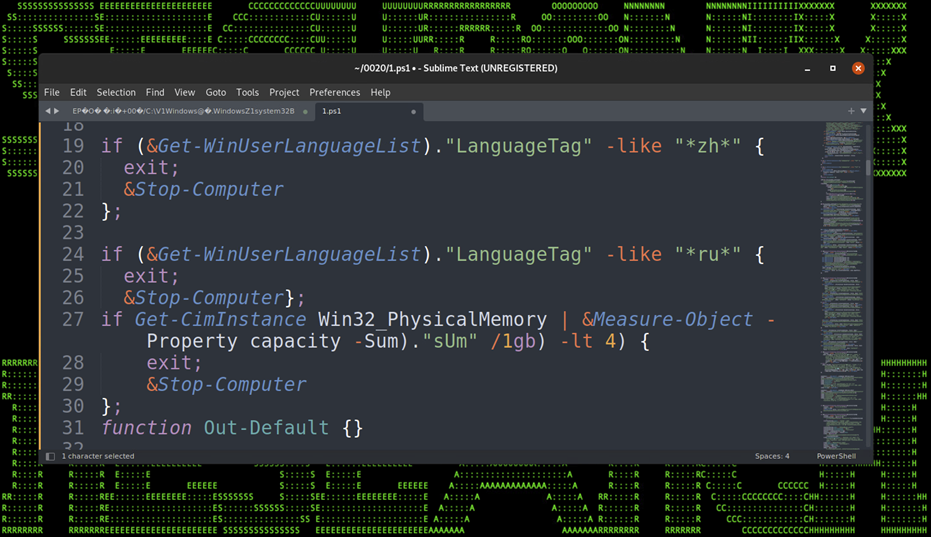Screen dimensions: 931x537
Task: Open the tab list dropdown arrow
Action: pos(863,111)
